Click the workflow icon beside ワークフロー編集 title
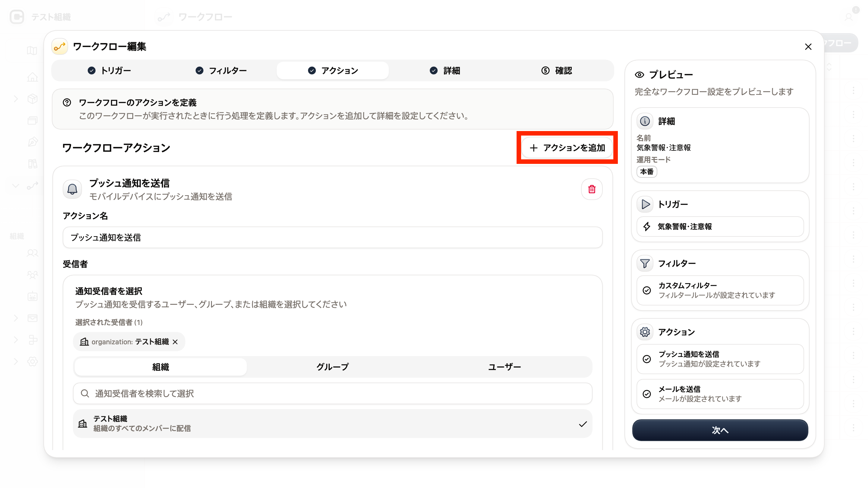The image size is (868, 488). click(x=60, y=46)
